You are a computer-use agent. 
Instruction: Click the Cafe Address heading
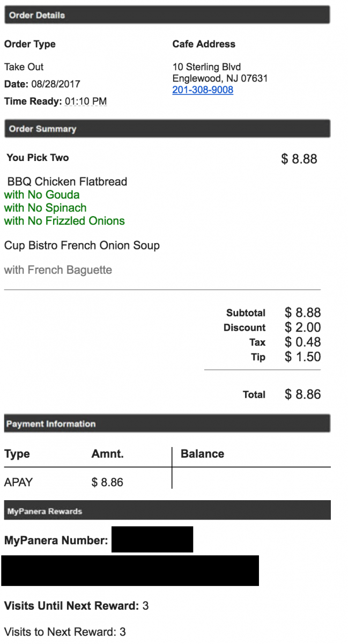tap(204, 44)
